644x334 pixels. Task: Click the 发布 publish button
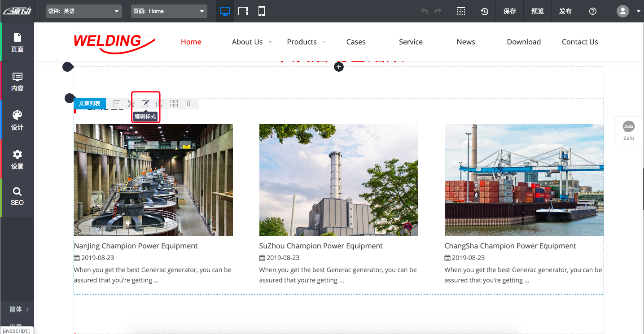[565, 12]
